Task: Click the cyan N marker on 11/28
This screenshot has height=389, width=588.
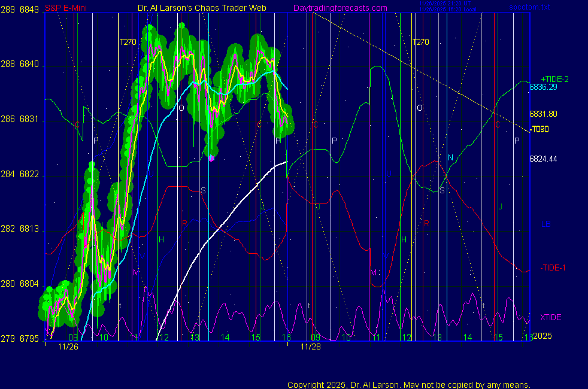Action: click(x=450, y=157)
